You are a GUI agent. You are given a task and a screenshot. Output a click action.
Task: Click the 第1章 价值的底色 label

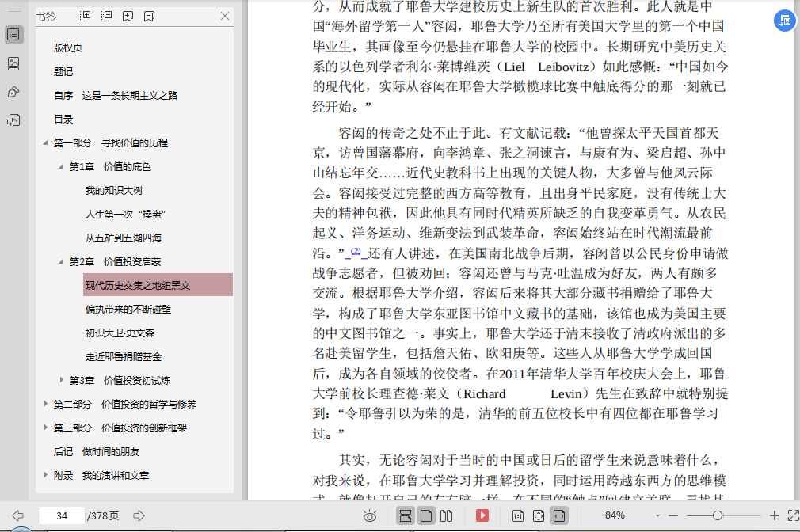110,167
